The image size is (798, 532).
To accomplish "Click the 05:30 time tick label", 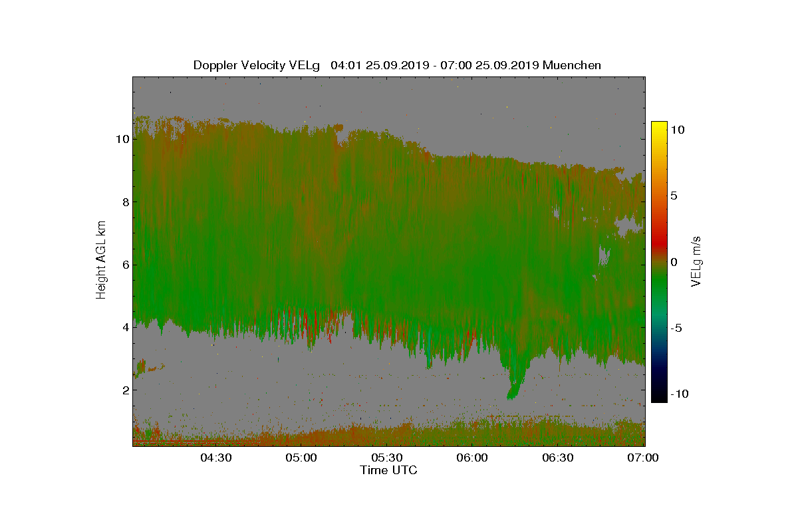I will point(387,458).
